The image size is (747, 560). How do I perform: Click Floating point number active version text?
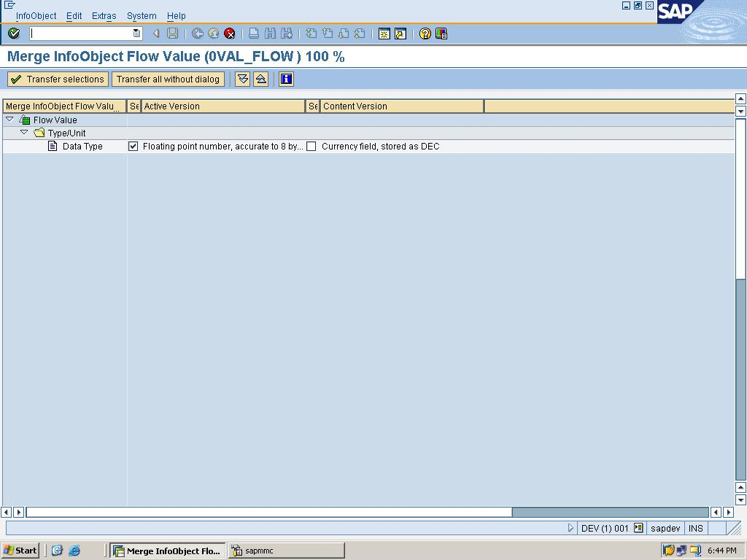223,146
